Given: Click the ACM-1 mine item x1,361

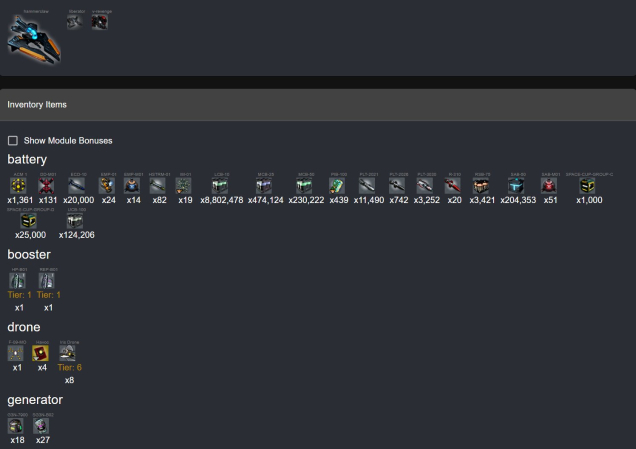Looking at the screenshot, I should click(17, 185).
